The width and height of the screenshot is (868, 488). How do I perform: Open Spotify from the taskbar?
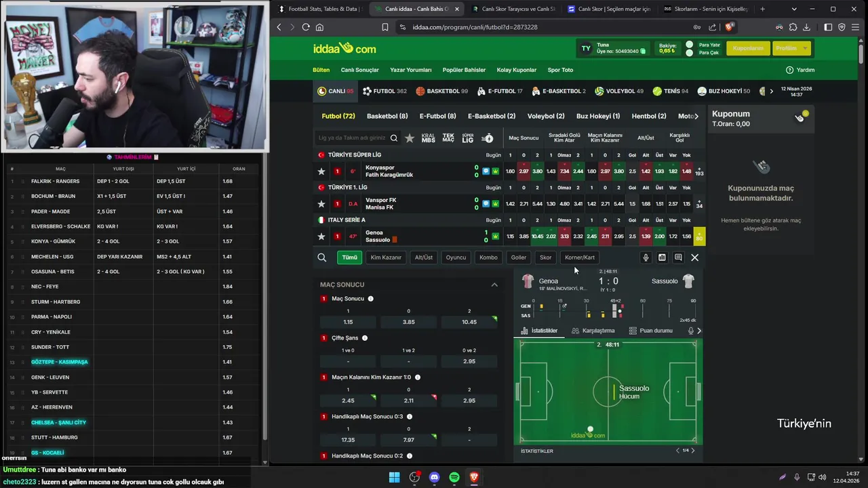pos(454,477)
